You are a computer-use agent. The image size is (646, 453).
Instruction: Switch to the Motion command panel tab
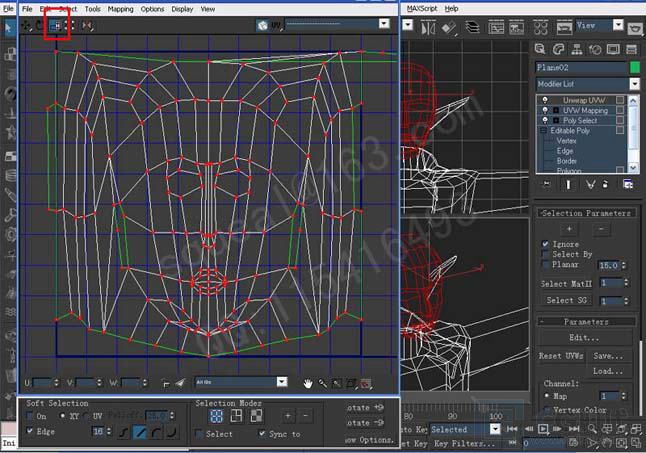click(x=595, y=49)
